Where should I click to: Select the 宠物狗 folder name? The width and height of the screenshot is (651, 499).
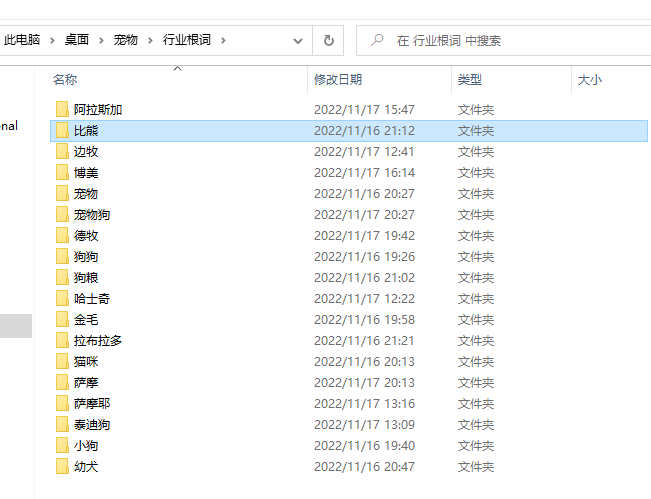(x=92, y=215)
